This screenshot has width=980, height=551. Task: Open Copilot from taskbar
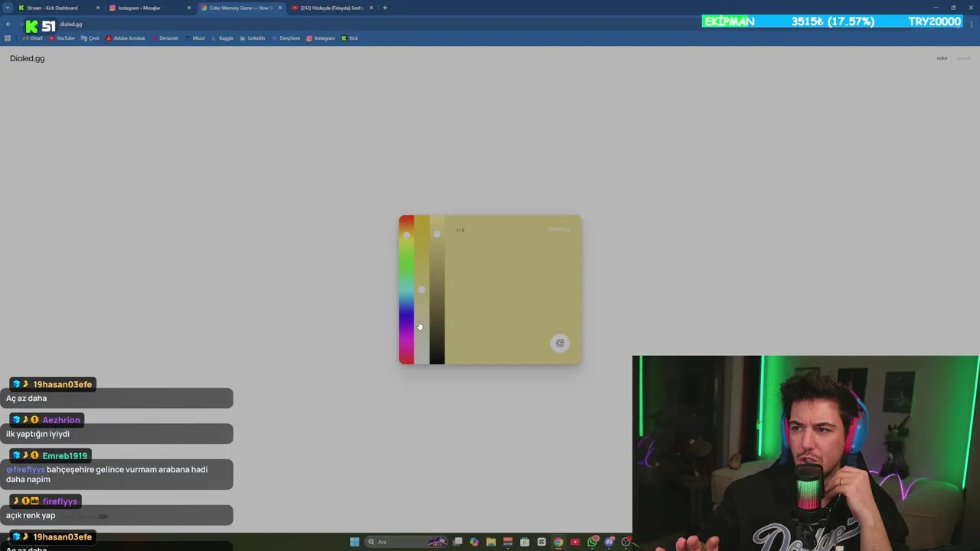474,542
